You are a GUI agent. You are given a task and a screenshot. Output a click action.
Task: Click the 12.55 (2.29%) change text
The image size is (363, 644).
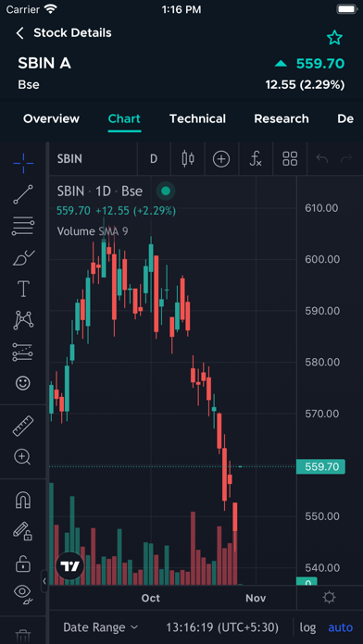(305, 85)
